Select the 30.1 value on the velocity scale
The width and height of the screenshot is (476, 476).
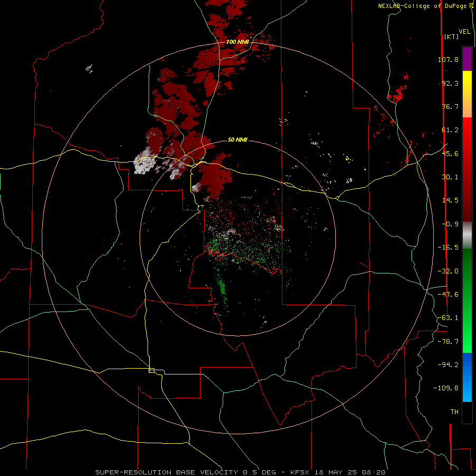tap(450, 177)
